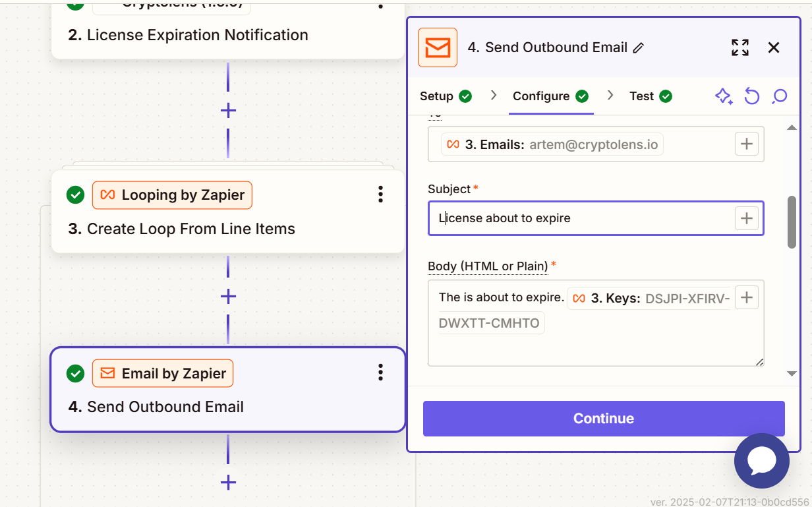Select the Email by Zapier app badge
This screenshot has height=507, width=812.
(163, 373)
